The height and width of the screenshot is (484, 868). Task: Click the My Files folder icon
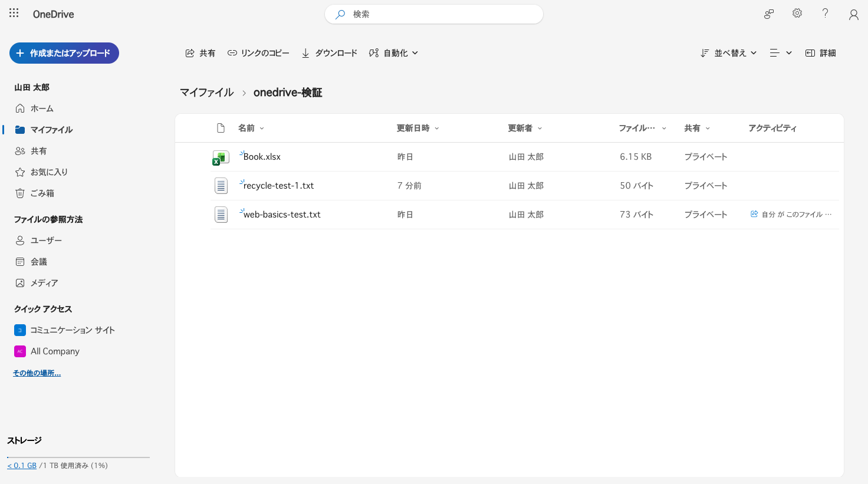pyautogui.click(x=20, y=130)
